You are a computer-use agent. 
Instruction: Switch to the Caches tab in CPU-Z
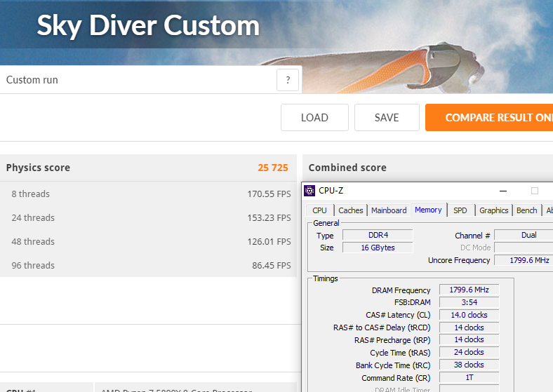point(351,210)
